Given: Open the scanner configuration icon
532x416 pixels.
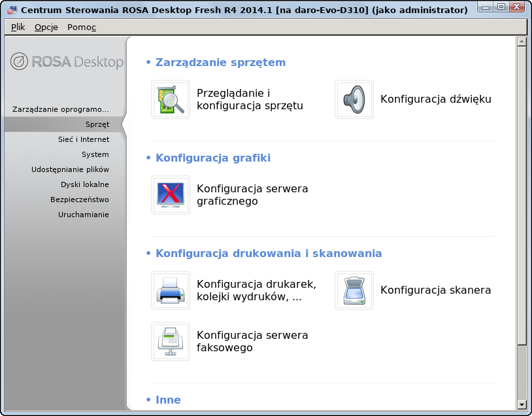Looking at the screenshot, I should coord(354,290).
